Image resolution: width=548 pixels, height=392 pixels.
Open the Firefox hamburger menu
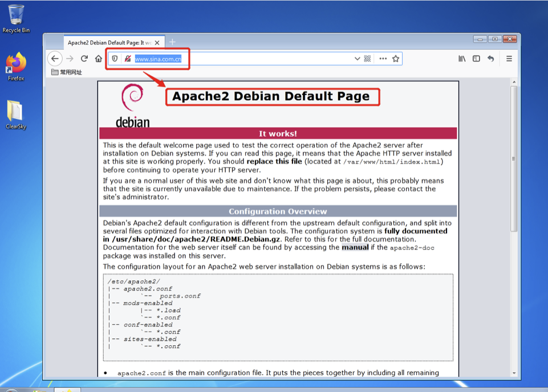pos(509,59)
